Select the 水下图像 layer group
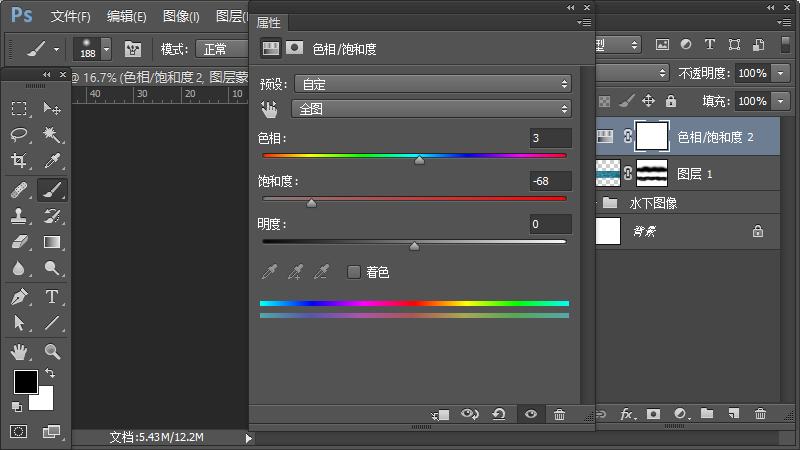This screenshot has height=450, width=800. [688, 203]
